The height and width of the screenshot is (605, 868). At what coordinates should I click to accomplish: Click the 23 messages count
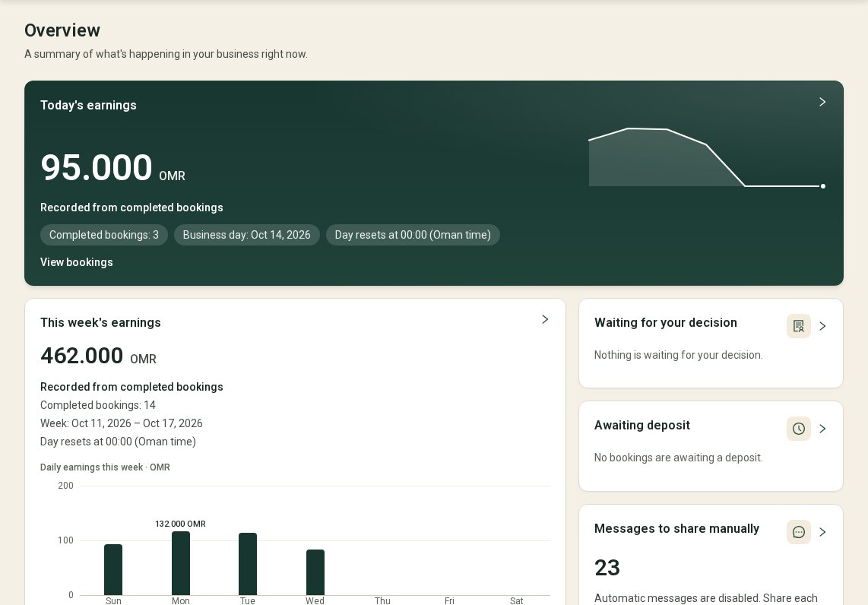pyautogui.click(x=607, y=568)
